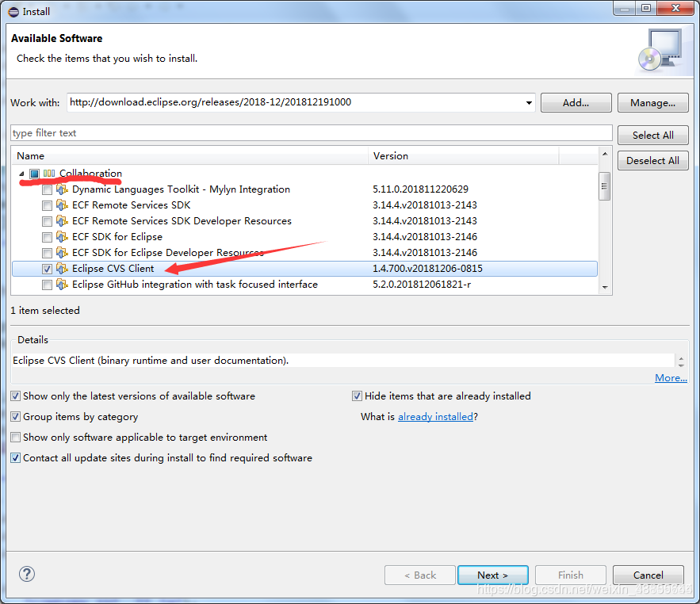
Task: Toggle Group items by category checkbox
Action: tap(16, 416)
